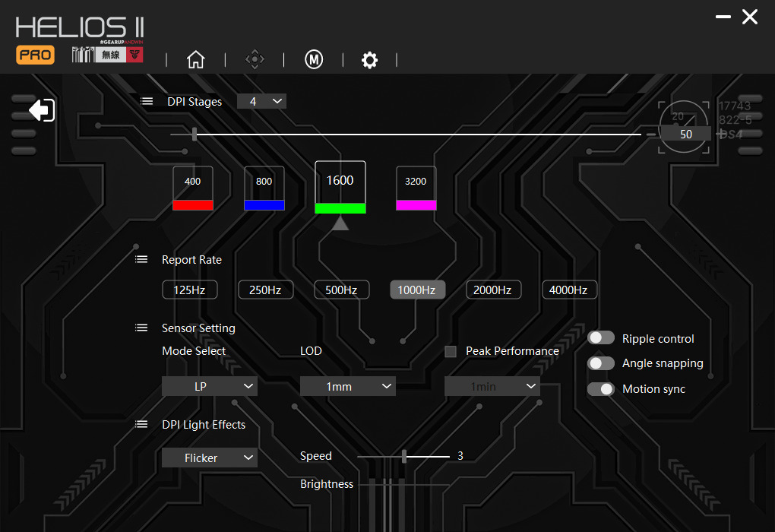Image resolution: width=775 pixels, height=532 pixels.
Task: Click the DPI value slider handle
Action: [195, 134]
